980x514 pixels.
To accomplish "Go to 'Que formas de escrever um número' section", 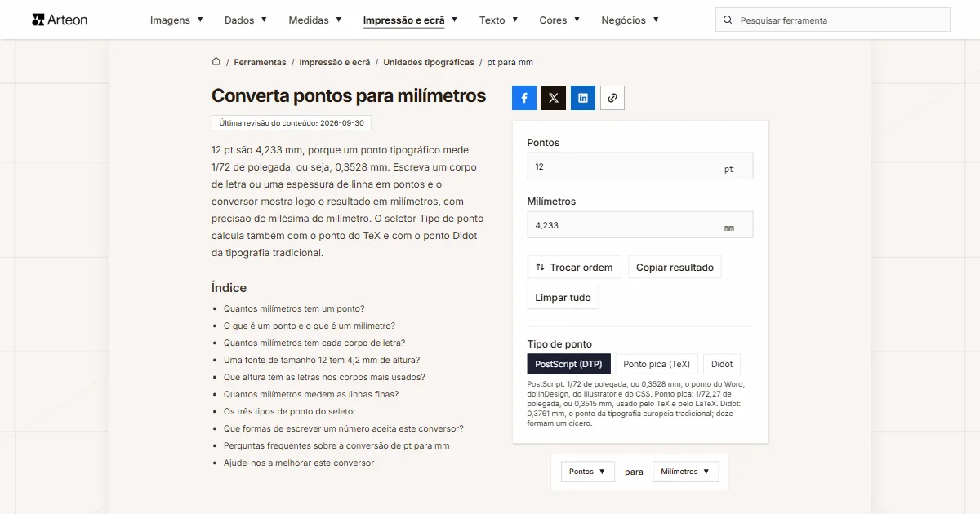I will tap(344, 428).
